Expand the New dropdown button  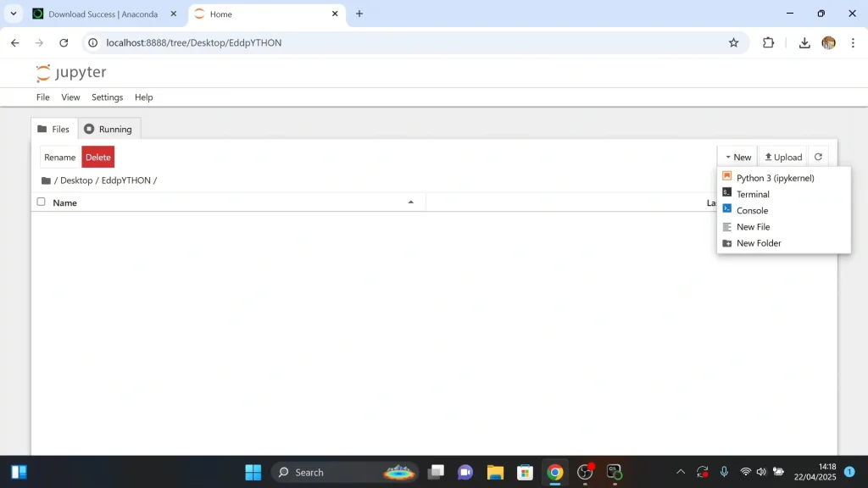pyautogui.click(x=738, y=157)
